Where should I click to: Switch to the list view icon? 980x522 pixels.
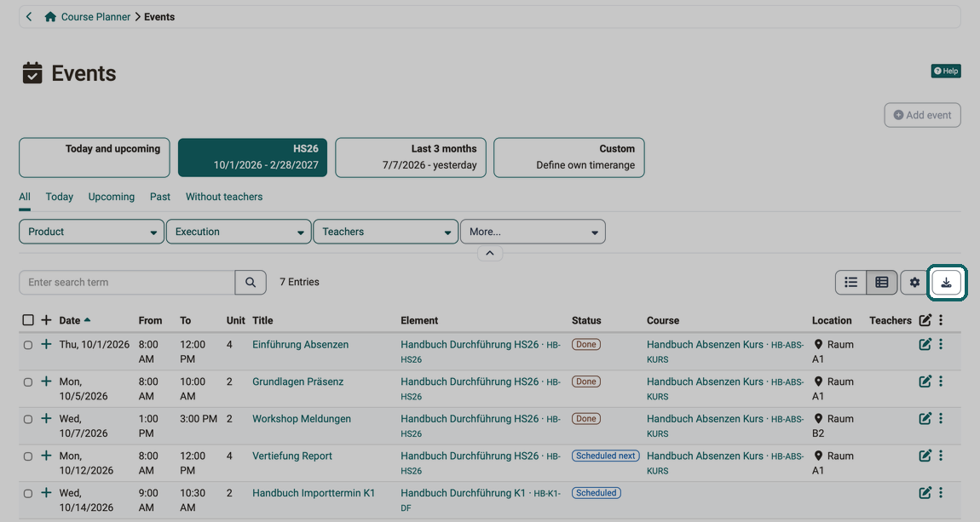pyautogui.click(x=850, y=282)
